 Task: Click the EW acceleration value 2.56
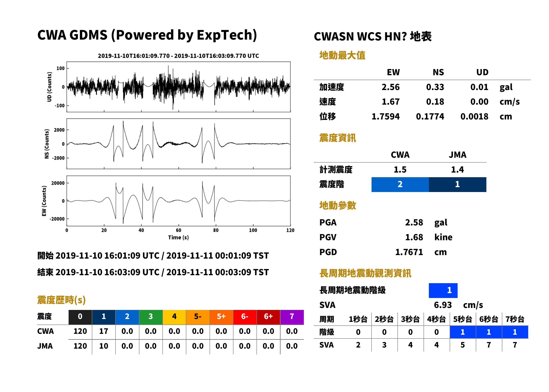point(390,87)
